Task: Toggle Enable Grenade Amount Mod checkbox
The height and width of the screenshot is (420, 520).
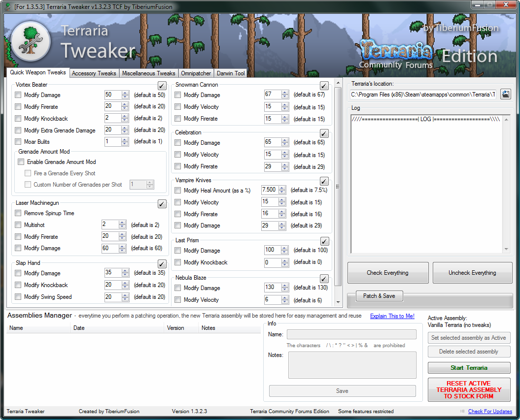Action: pos(21,162)
